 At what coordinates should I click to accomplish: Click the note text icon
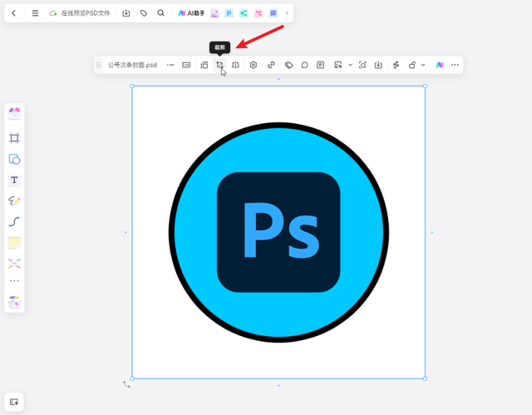320,65
